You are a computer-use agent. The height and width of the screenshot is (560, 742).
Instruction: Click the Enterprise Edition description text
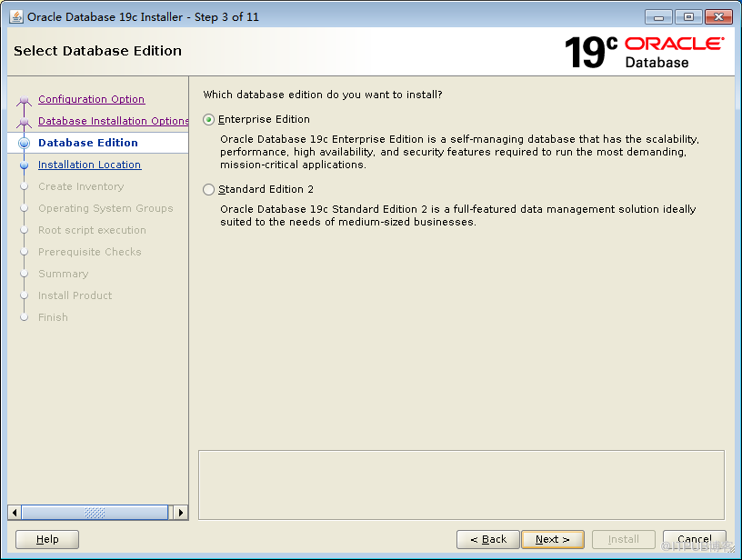(x=459, y=152)
